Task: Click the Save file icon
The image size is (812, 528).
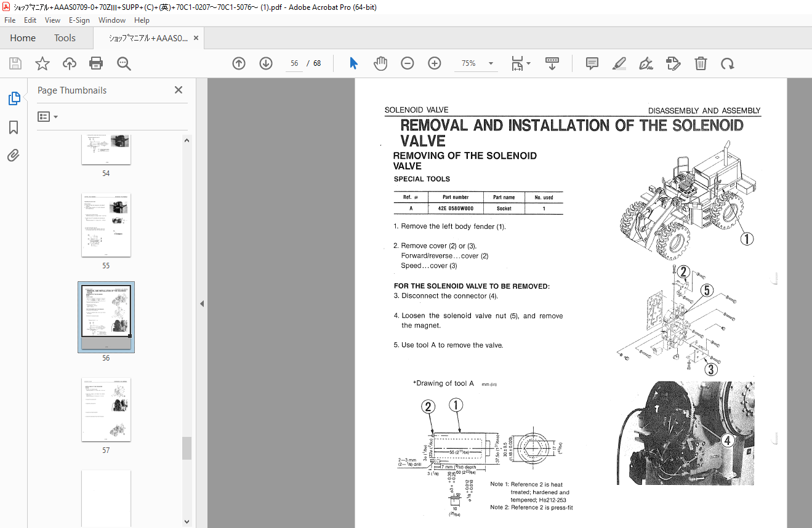Action: [x=15, y=63]
